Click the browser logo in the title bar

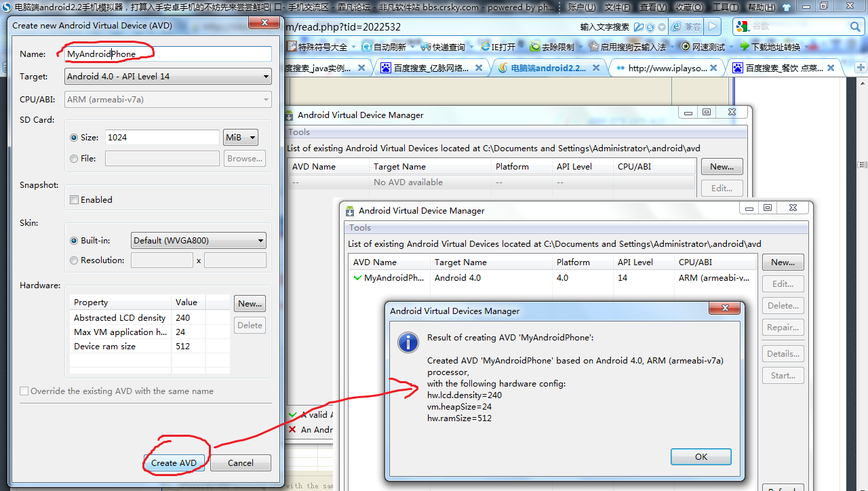click(7, 7)
